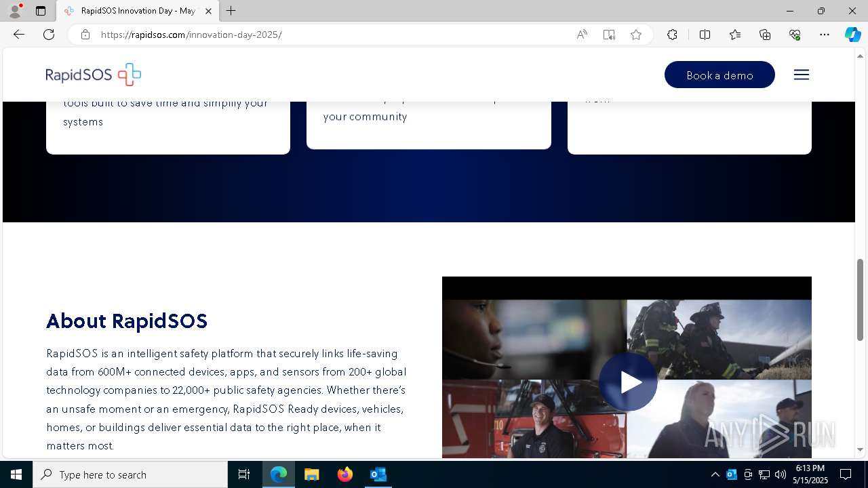Open Collections panel
The image size is (868, 488).
(765, 35)
